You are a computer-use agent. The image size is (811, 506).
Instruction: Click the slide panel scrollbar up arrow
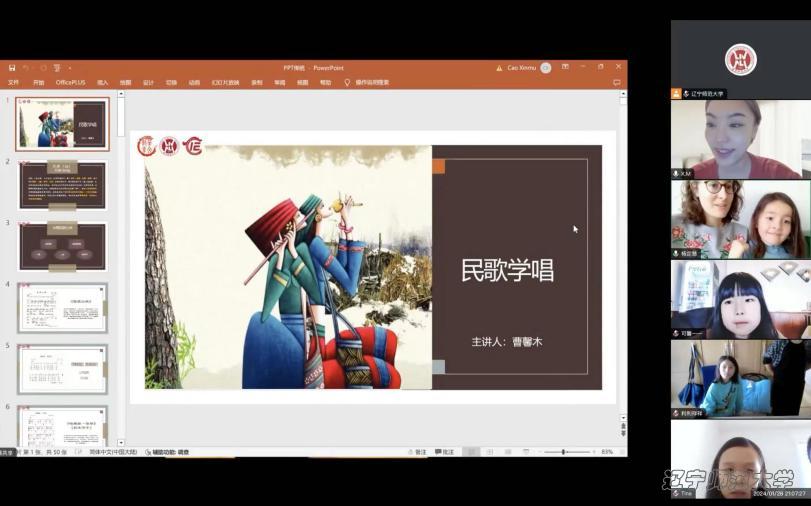click(x=121, y=94)
